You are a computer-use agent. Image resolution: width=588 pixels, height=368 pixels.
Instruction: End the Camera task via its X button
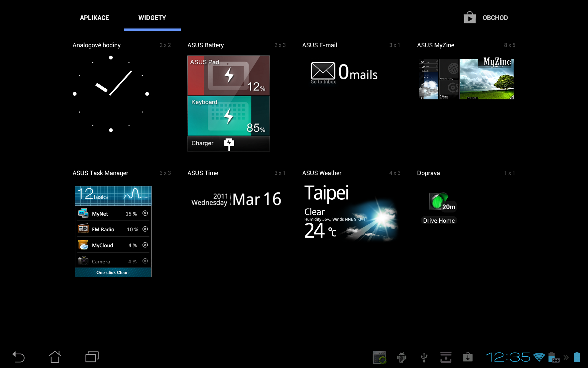click(145, 261)
